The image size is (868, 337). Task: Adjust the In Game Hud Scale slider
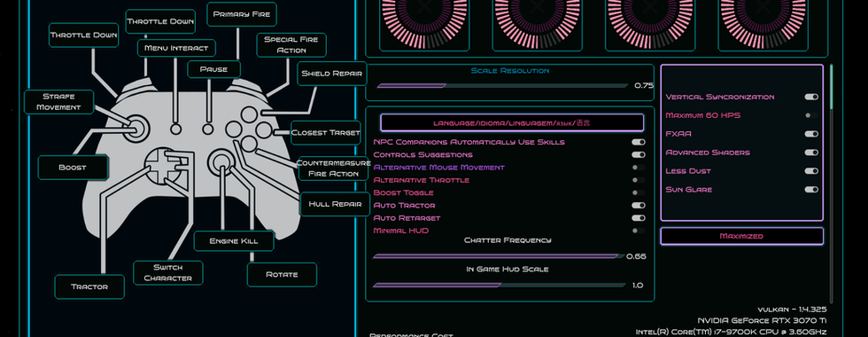(499, 285)
